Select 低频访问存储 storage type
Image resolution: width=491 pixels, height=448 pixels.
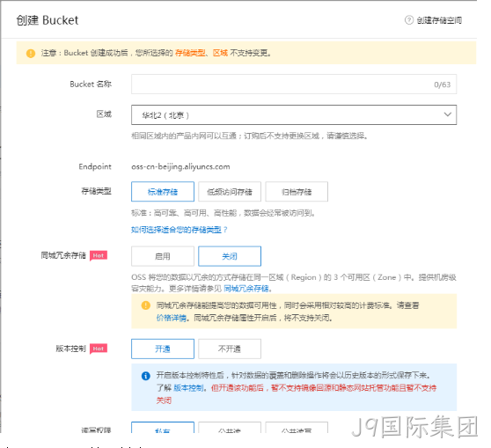230,192
